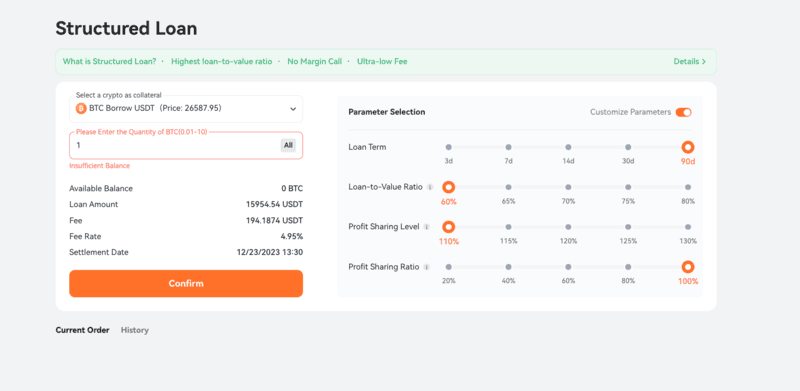
Task: Set Profit Sharing Ratio to 60%
Action: 568,267
